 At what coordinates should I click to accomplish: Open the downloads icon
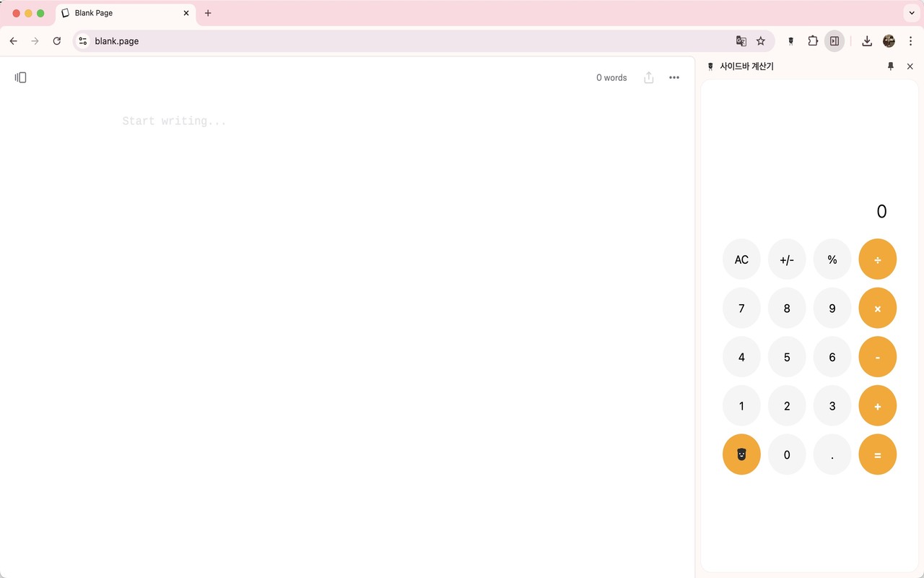coord(867,41)
